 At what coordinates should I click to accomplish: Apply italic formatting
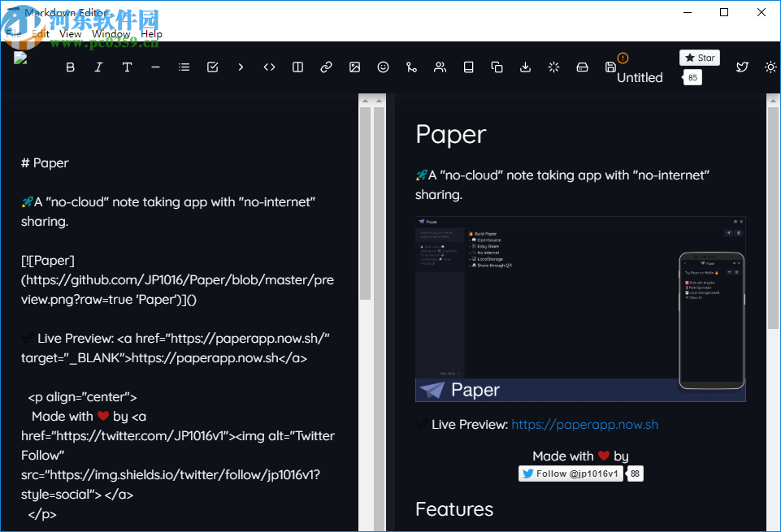(x=98, y=67)
